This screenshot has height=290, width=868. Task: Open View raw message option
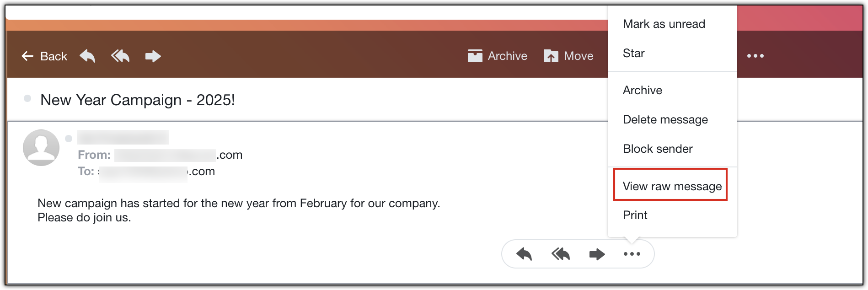pos(672,186)
